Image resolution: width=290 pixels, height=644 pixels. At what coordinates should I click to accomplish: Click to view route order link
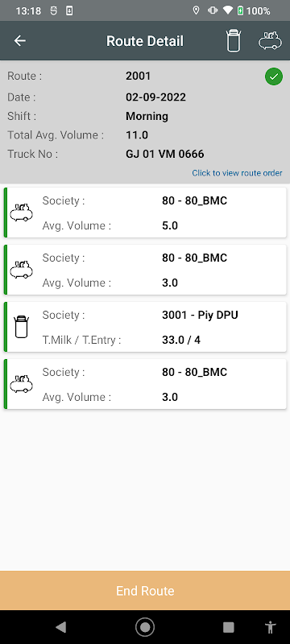237,173
